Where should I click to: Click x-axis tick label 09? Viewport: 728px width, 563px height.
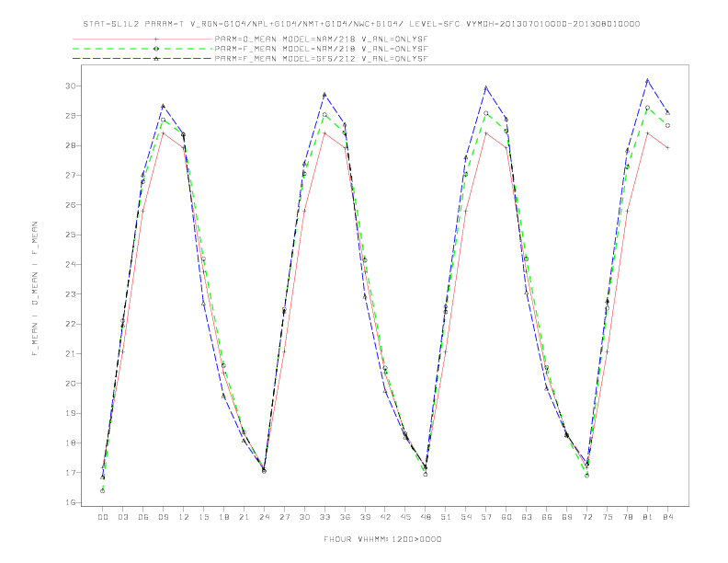pos(163,517)
